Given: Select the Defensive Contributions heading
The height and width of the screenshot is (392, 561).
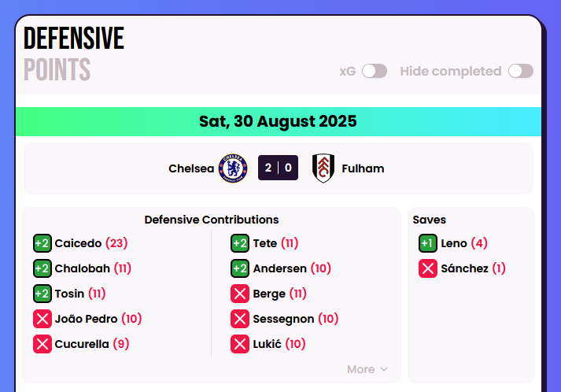Looking at the screenshot, I should click(x=212, y=220).
